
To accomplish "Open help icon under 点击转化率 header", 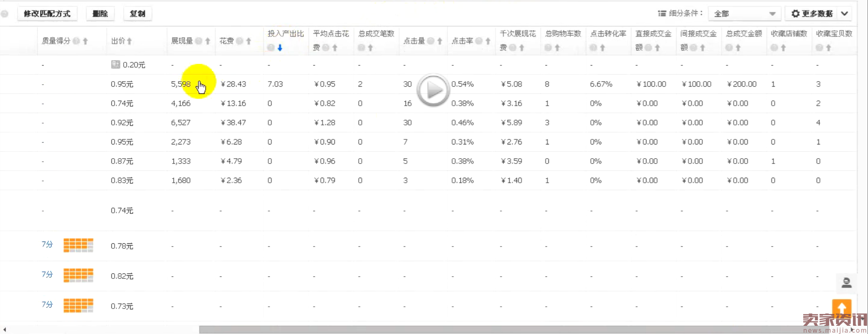I will 593,48.
